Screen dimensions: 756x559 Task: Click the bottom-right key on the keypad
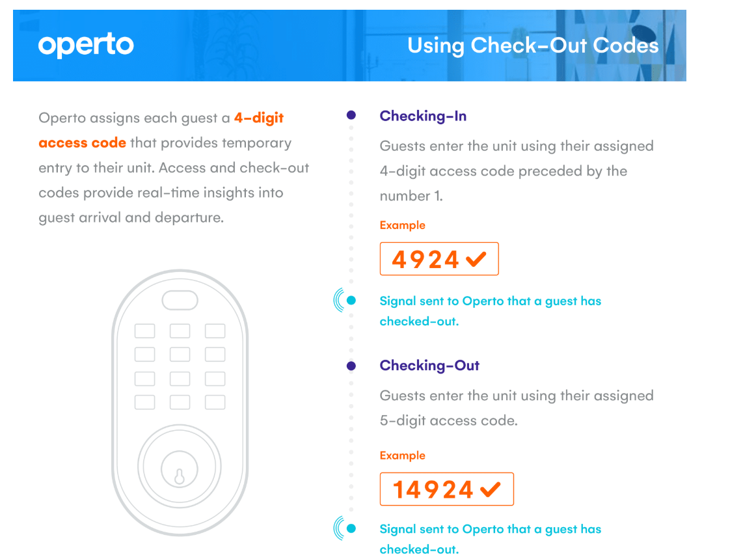pos(215,402)
